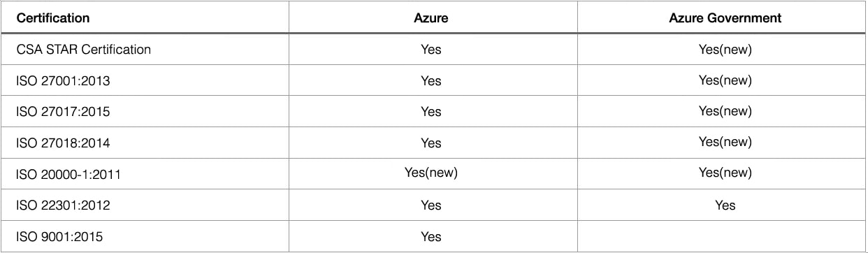Viewport: 868px width, 253px height.
Task: Click Azure Government Yes(new) for ISO 27017:2015
Action: (x=725, y=110)
